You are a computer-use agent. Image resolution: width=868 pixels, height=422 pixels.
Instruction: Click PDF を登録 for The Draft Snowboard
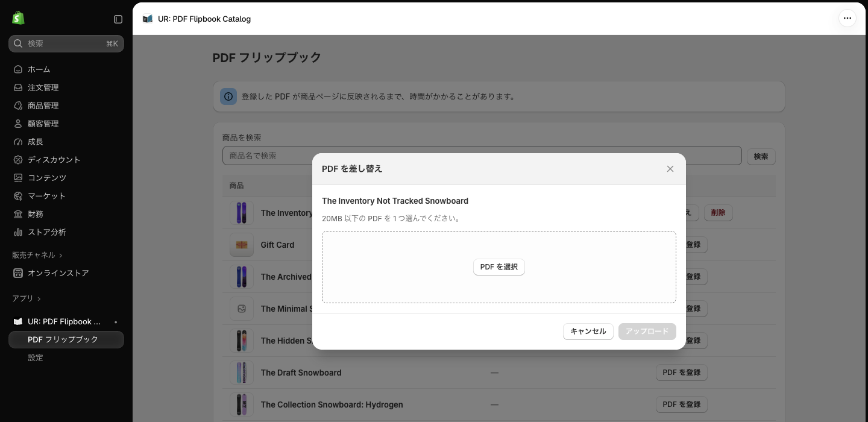(x=682, y=373)
